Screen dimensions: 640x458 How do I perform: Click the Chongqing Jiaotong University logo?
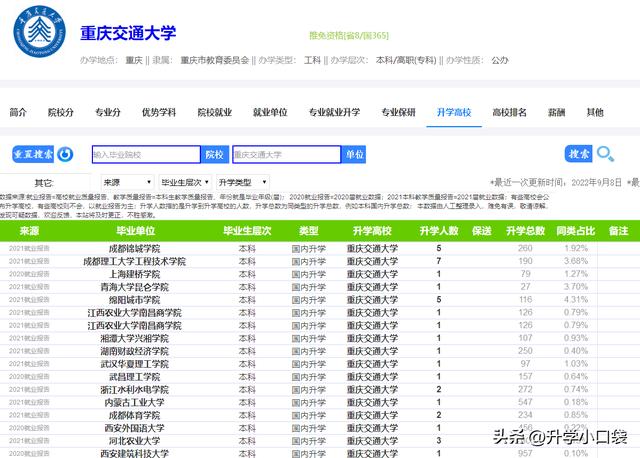39,31
